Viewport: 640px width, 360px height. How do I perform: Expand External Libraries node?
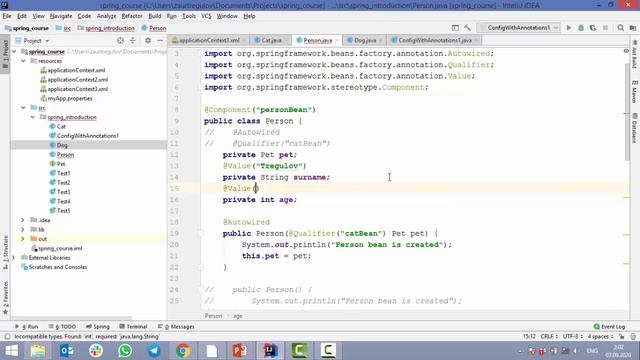point(14,258)
